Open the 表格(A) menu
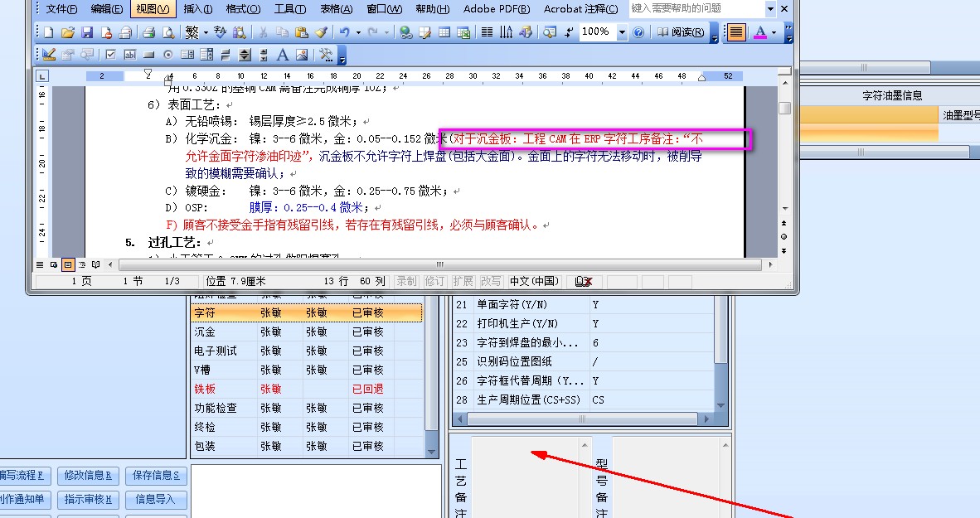 click(x=337, y=9)
